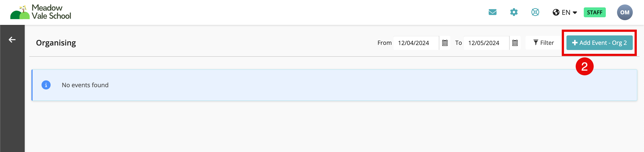Image resolution: width=644 pixels, height=152 pixels.
Task: Click Add Event - Org 2 button
Action: [x=599, y=43]
